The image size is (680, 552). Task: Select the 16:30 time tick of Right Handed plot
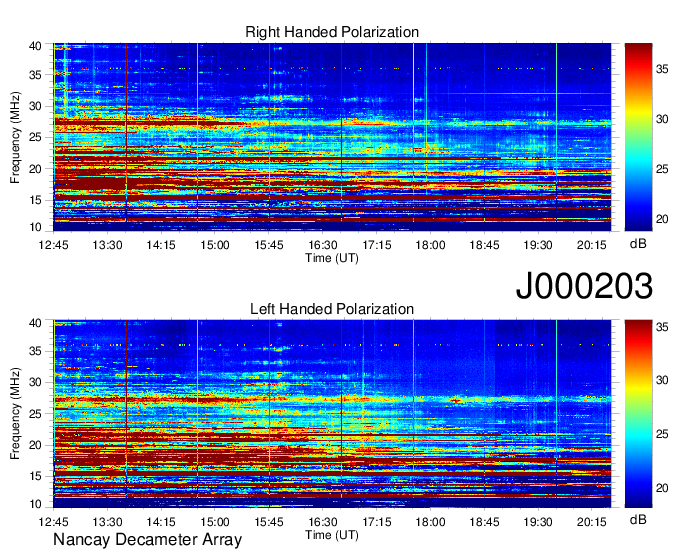(323, 245)
